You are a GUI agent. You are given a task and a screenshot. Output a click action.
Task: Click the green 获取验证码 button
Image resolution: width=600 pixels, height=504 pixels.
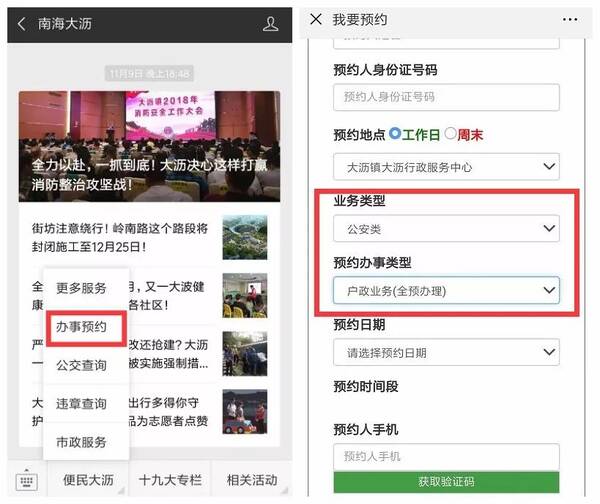coord(446,482)
